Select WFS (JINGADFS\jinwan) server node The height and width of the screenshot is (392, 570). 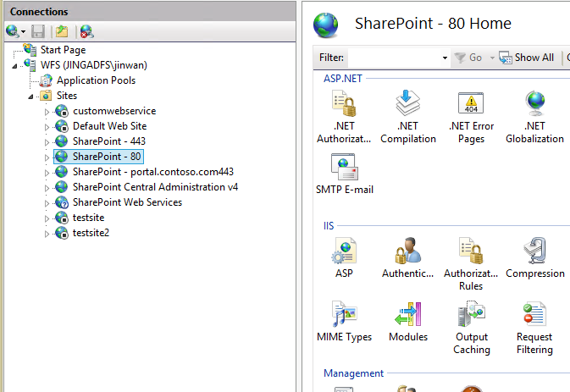coord(94,65)
